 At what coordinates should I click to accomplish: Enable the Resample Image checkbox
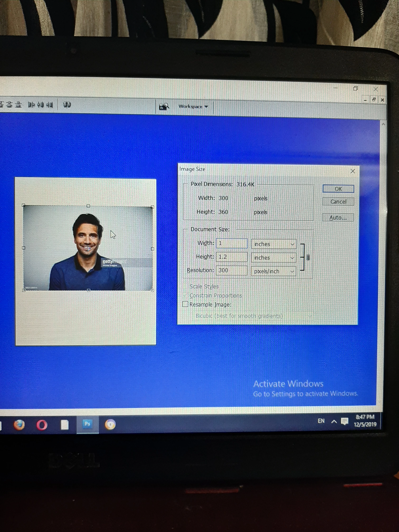(185, 304)
